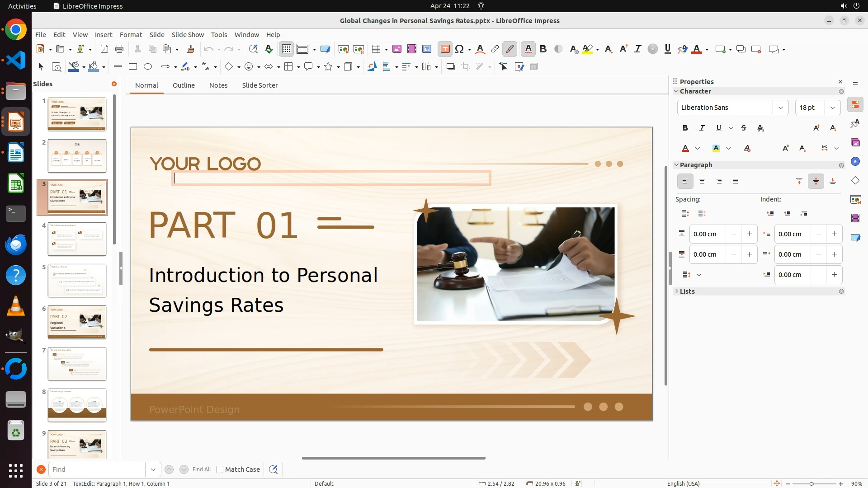Screen dimensions: 868x488
Task: Select the Ellipse shape tool
Action: point(148,67)
